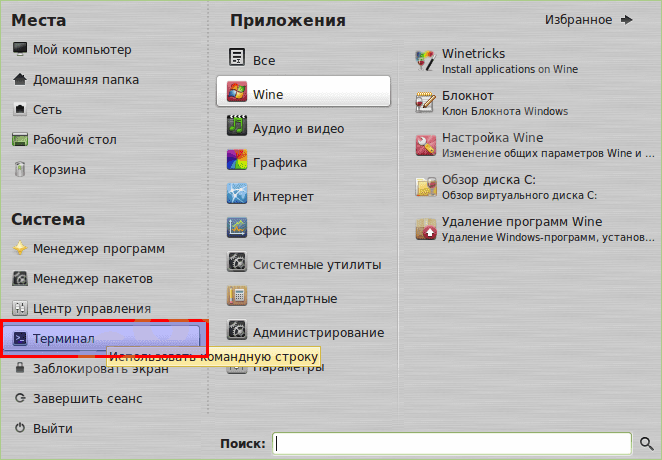Screen dimensions: 662x460
Task: Click the Заблокировать экран lock icon
Action: 19,368
